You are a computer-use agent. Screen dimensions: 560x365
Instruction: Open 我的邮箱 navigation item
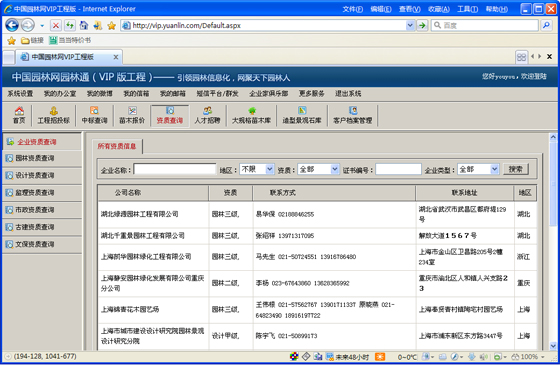tap(172, 94)
